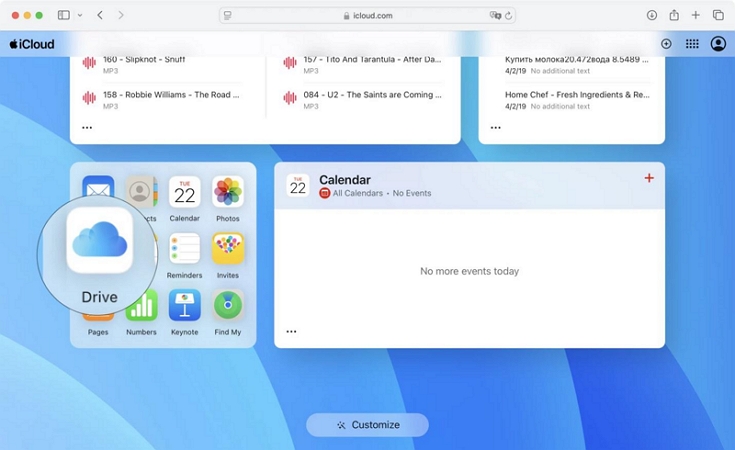This screenshot has height=450, width=735.
Task: Open the iCloud app launcher grid
Action: click(x=692, y=44)
